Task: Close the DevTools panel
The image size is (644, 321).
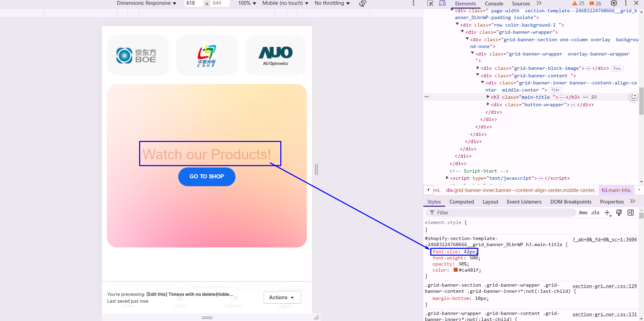Action: [636, 3]
